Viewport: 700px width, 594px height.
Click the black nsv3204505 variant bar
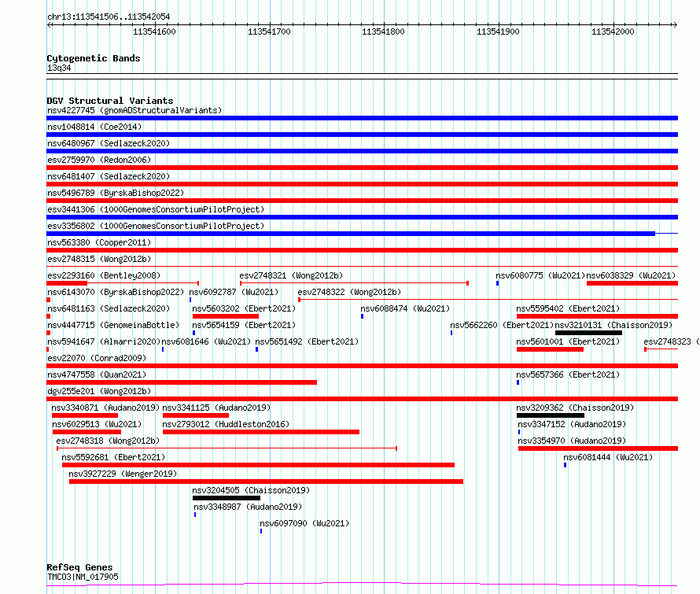coord(227,498)
